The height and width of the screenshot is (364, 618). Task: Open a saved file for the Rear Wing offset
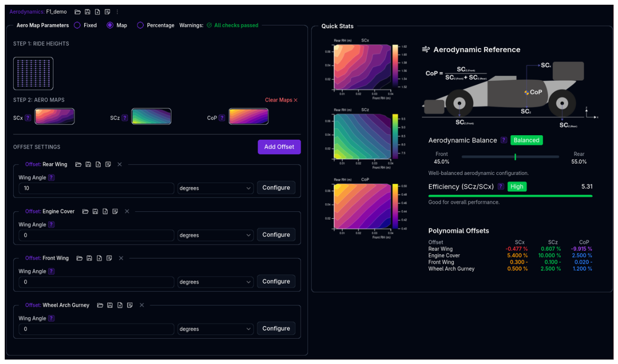click(79, 164)
